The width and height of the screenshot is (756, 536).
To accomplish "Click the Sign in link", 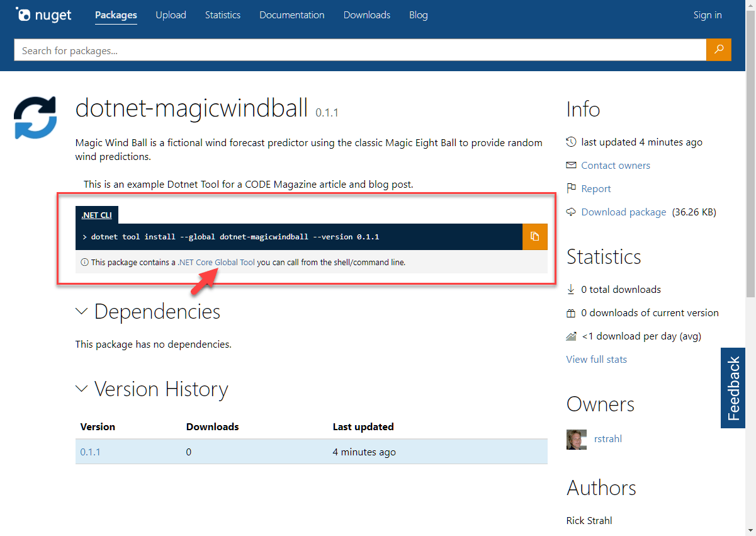I will (708, 15).
